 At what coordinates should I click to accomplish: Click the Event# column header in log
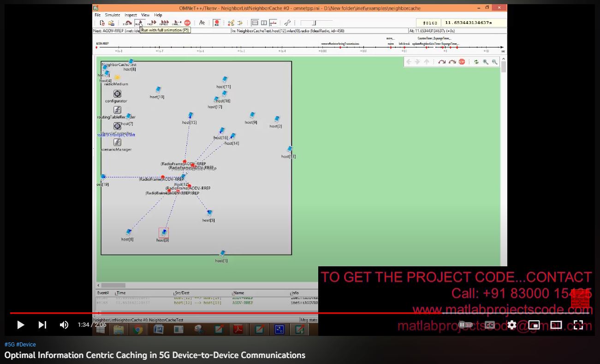coord(103,293)
